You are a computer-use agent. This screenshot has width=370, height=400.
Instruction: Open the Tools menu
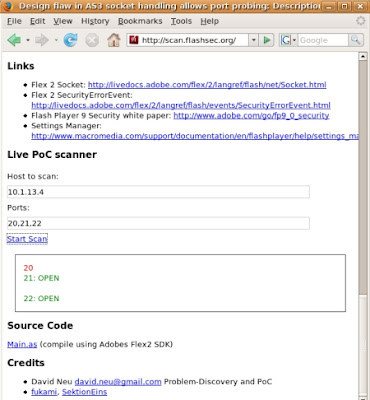pos(181,21)
